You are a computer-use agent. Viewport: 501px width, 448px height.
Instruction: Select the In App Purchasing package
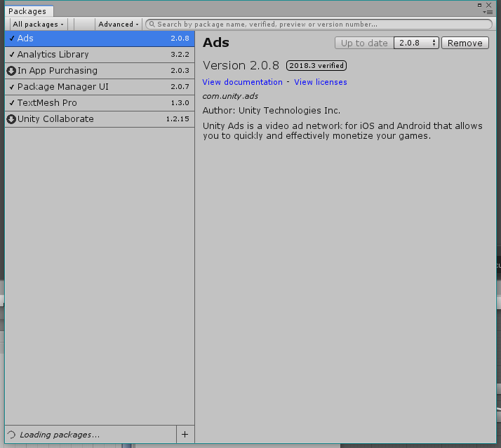click(100, 71)
